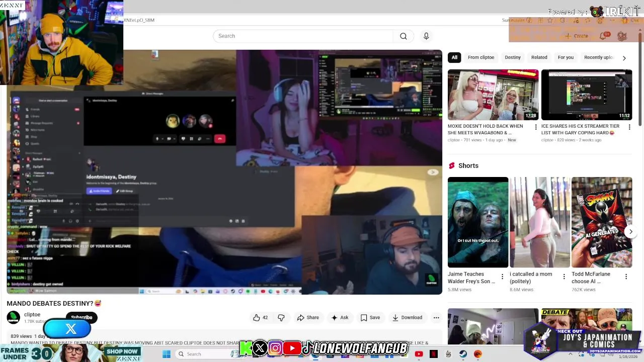644x362 pixels.
Task: Open options menu for catcalled a mom short
Action: (x=563, y=277)
